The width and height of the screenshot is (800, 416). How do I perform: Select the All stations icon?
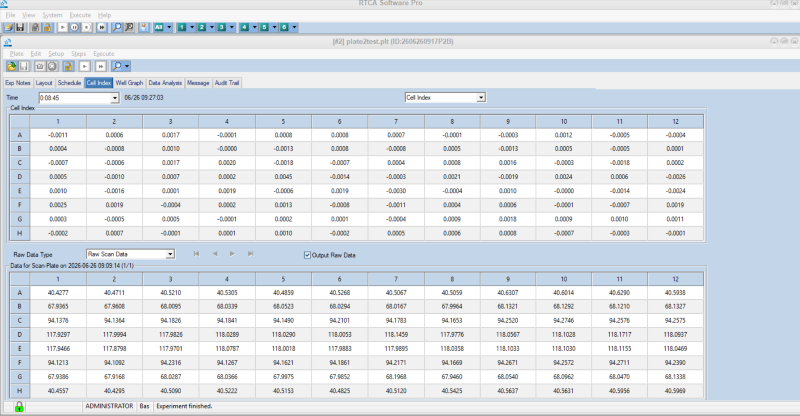pos(159,27)
